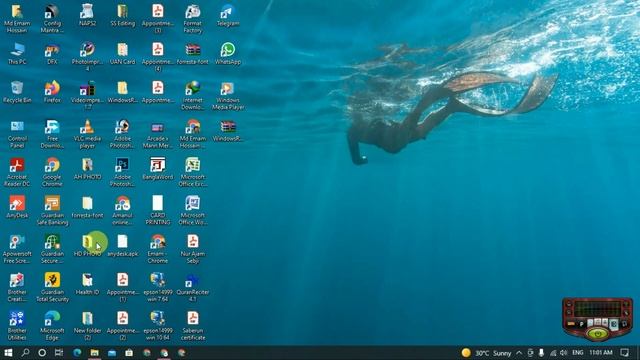Select Apowersoft Free Screen Recorder shortcut
Screen dimensions: 640x360
(17, 249)
